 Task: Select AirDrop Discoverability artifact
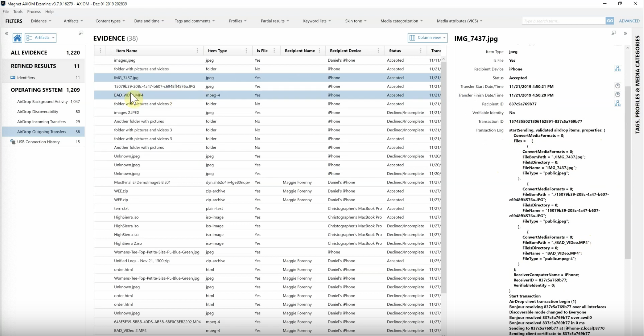(43, 112)
